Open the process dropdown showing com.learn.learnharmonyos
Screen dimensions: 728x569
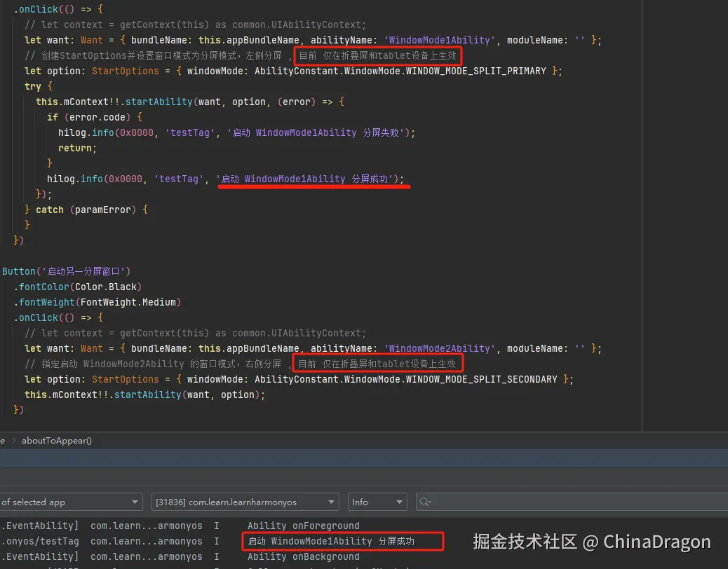245,502
